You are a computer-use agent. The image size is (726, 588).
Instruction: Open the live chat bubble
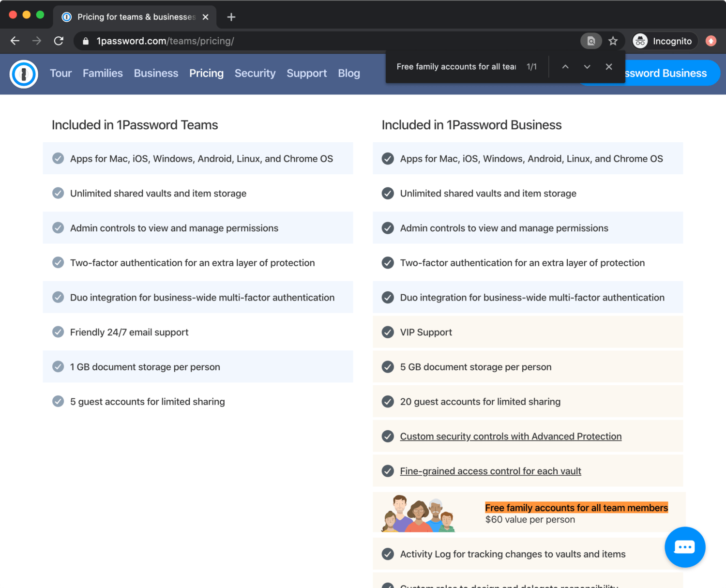tap(684, 547)
